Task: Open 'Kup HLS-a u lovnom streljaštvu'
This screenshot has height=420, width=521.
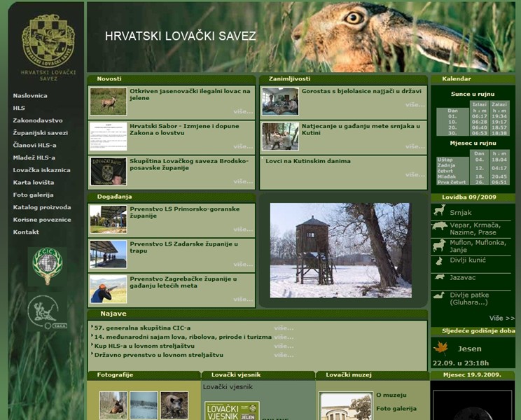Action: pyautogui.click(x=144, y=346)
